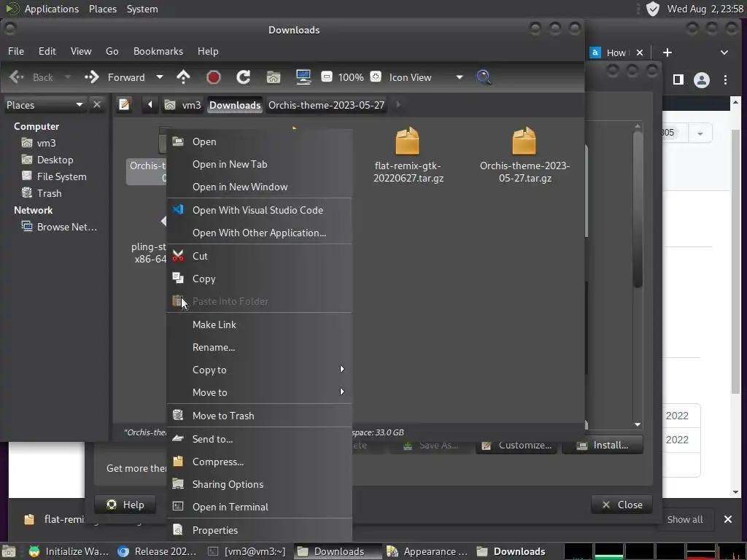Zoom out with the minus icon
Image resolution: width=747 pixels, height=560 pixels.
pos(327,77)
